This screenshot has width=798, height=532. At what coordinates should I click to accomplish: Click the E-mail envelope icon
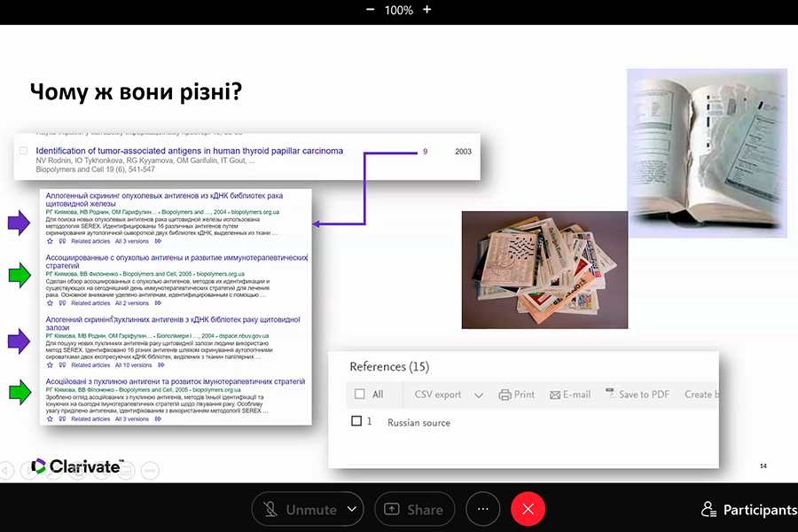556,395
